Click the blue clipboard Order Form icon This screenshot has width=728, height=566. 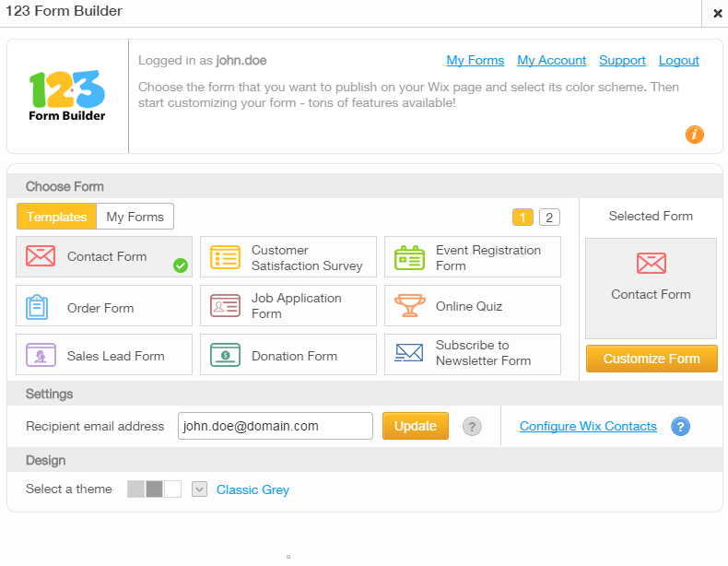point(37,307)
